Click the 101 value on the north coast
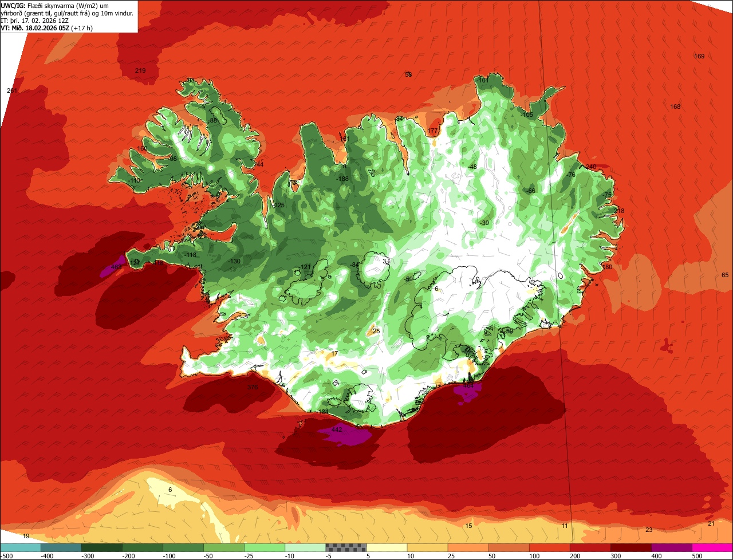 [484, 81]
